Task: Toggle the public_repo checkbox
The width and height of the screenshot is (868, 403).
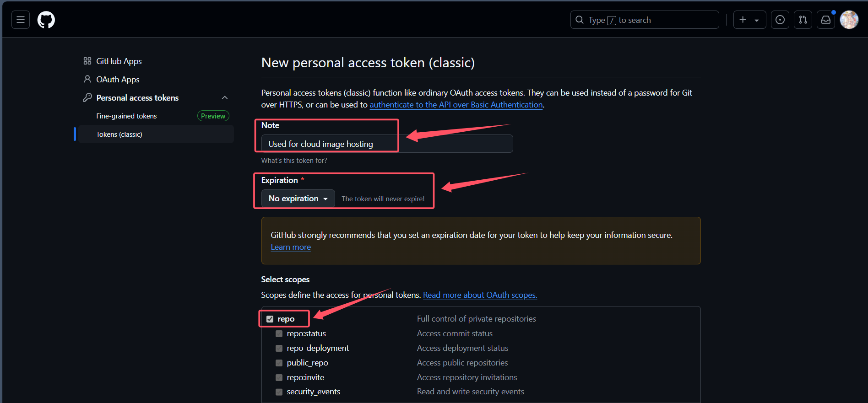Action: [279, 363]
